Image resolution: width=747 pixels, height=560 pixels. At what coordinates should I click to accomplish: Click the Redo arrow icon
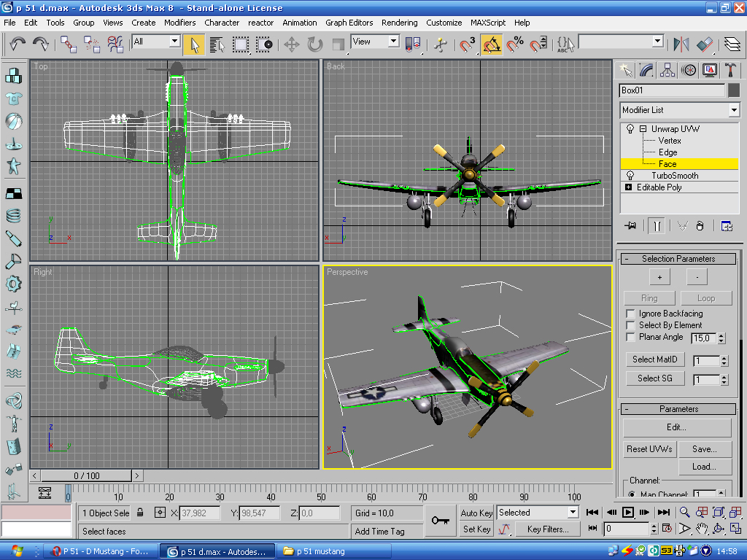tap(41, 44)
